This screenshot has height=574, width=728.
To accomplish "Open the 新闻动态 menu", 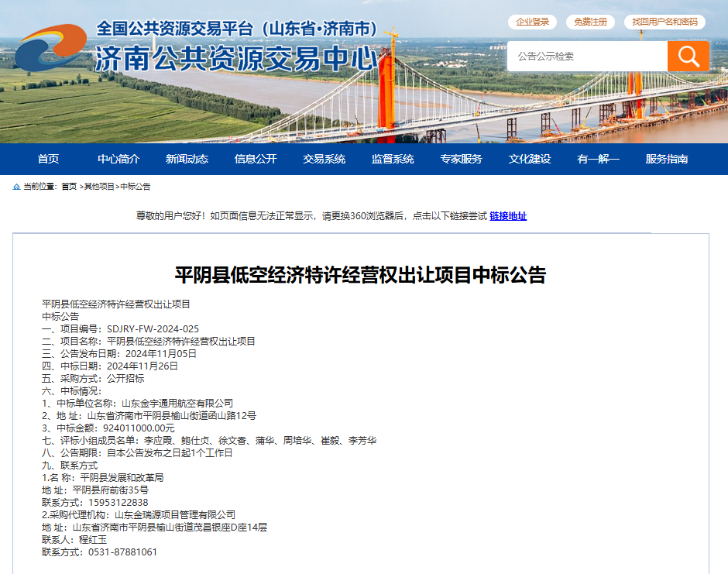I will coord(186,159).
